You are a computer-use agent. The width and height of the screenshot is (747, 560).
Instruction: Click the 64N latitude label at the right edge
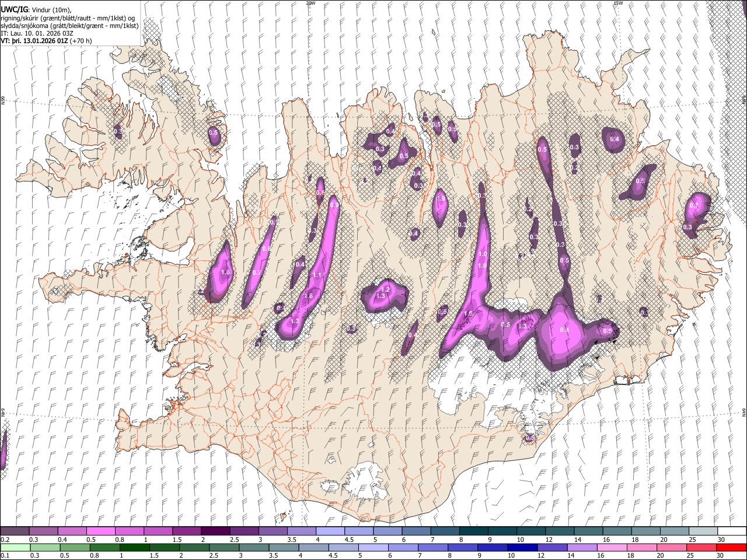click(x=744, y=412)
